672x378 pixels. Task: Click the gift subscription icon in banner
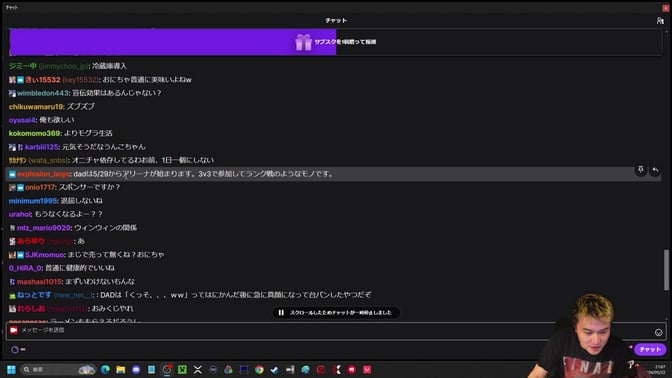303,42
